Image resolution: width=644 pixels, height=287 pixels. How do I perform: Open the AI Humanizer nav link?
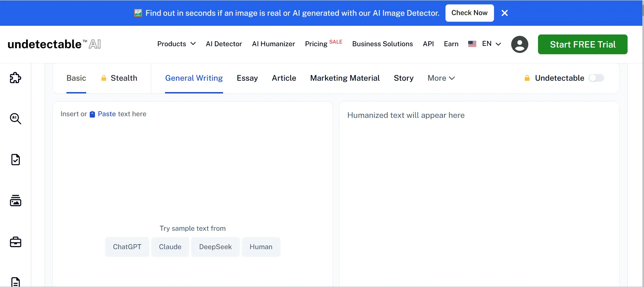point(273,44)
